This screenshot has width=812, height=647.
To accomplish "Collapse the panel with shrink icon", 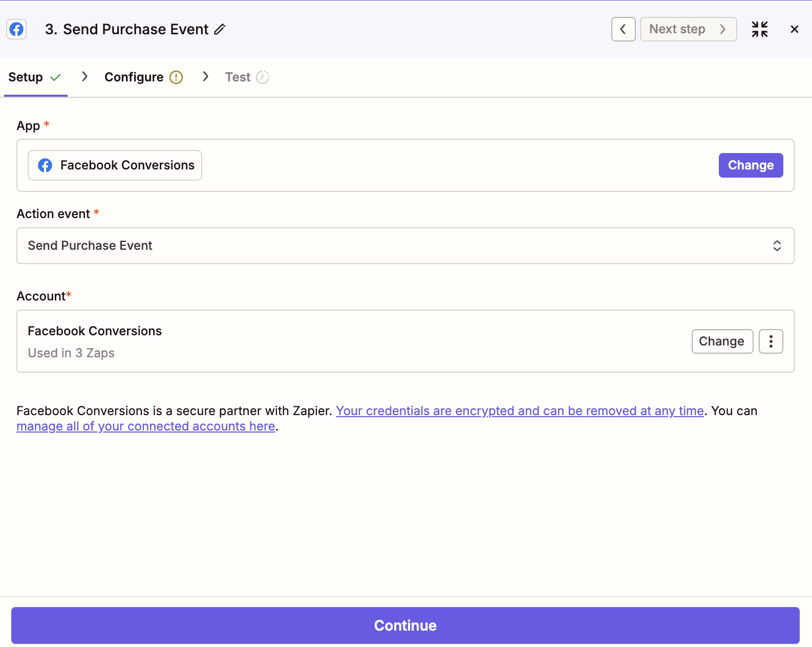I will coord(760,29).
